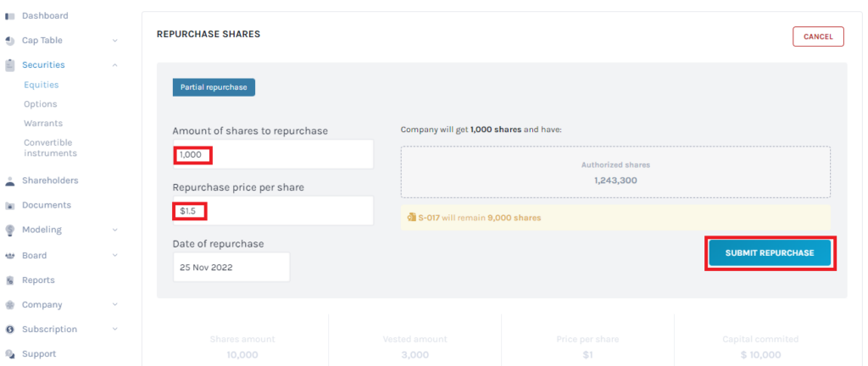
Task: Expand the Cap Table chevron
Action: point(114,41)
